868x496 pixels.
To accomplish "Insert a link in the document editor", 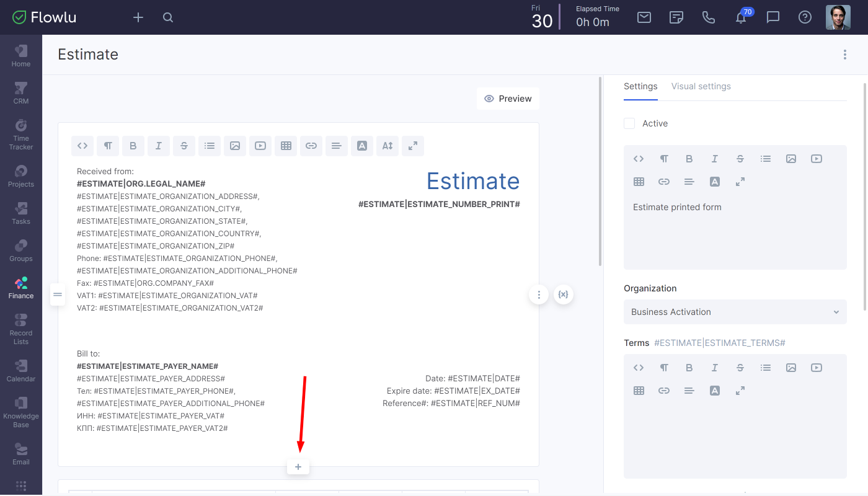I will click(311, 146).
